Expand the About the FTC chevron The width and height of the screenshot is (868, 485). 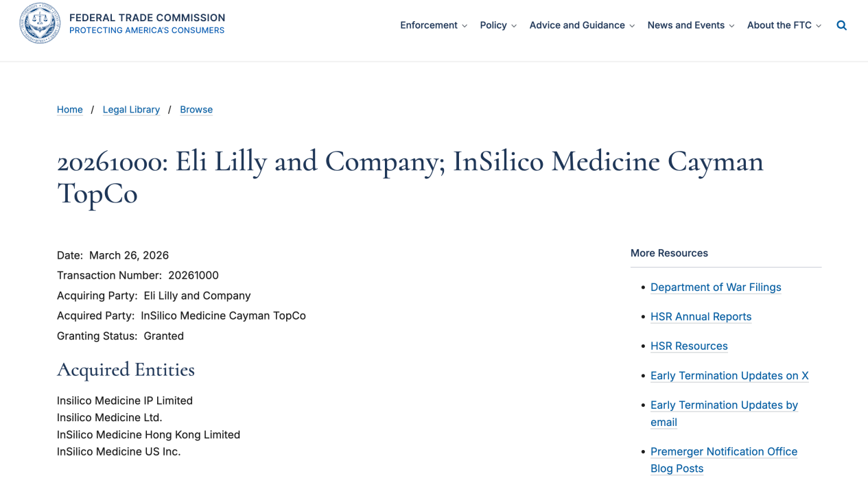point(819,26)
